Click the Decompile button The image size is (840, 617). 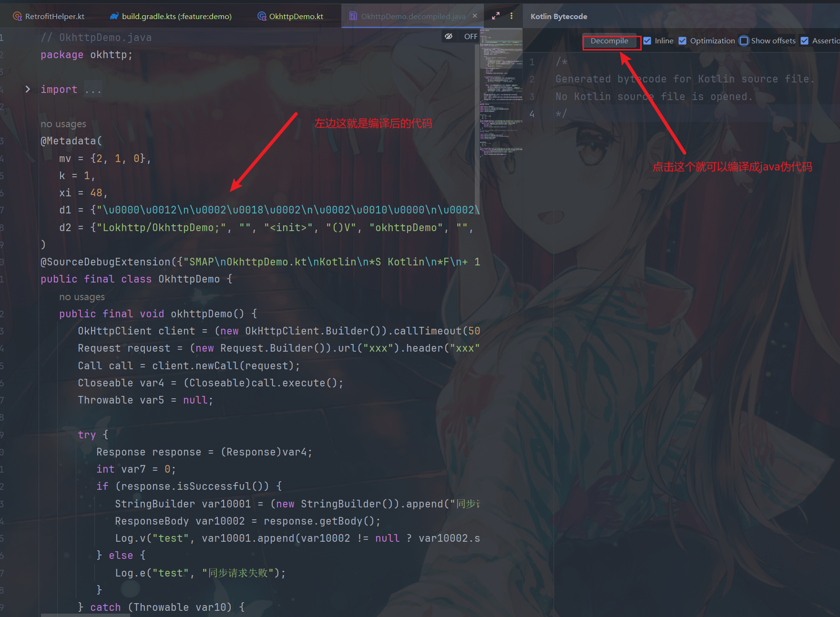(609, 41)
